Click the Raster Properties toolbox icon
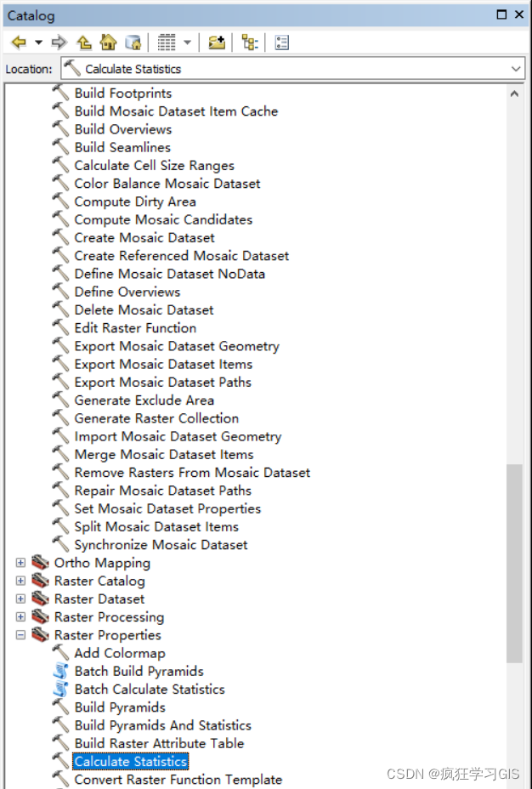This screenshot has width=532, height=789. point(40,635)
